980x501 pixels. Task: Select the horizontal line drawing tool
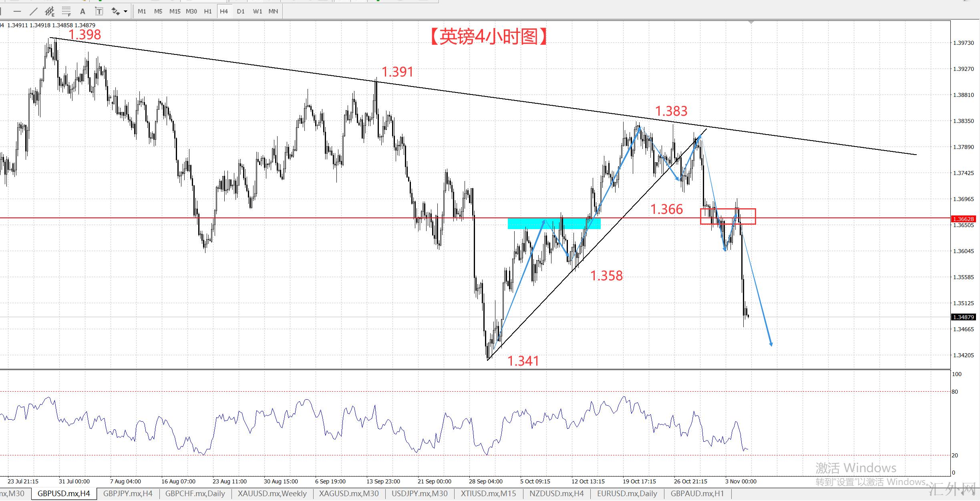click(17, 12)
